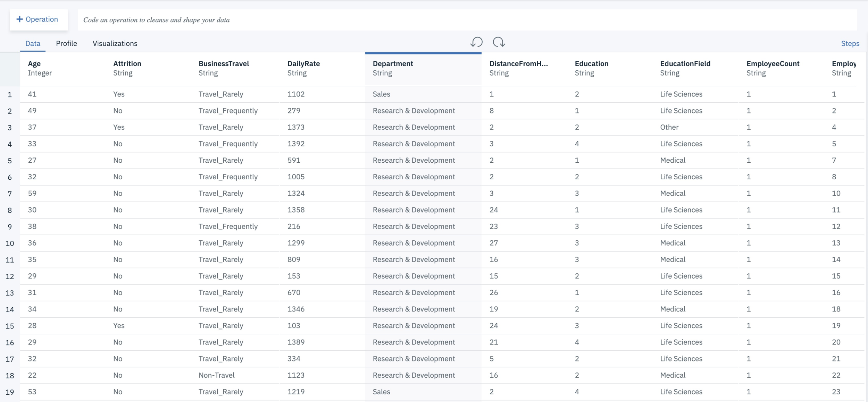Click the Other cell in EducationField
This screenshot has width=868, height=402.
(x=669, y=127)
